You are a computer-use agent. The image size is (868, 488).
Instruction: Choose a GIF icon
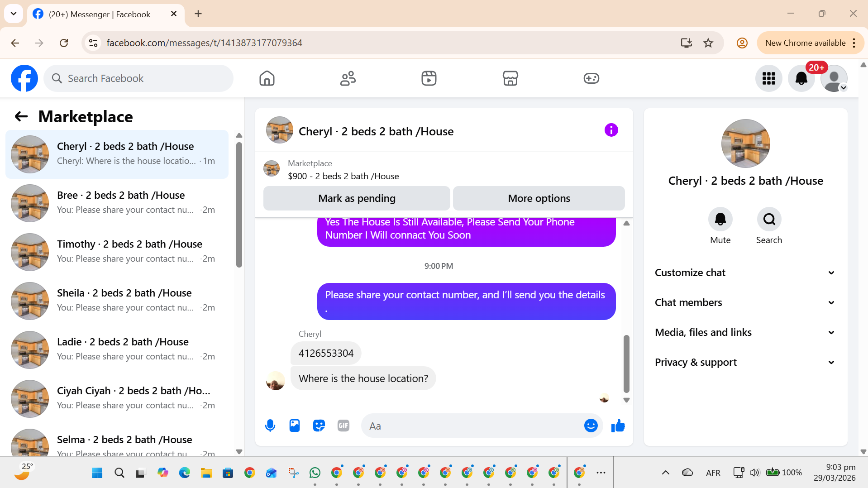[343, 426]
